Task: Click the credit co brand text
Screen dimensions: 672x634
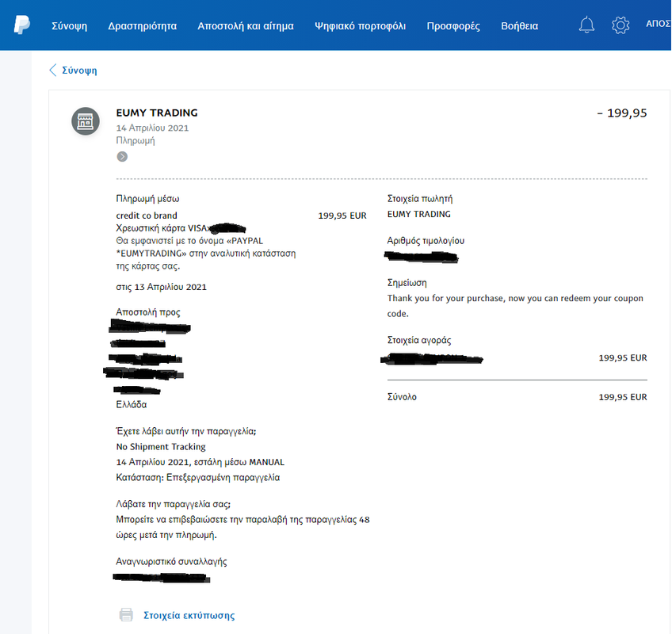Action: tap(146, 216)
